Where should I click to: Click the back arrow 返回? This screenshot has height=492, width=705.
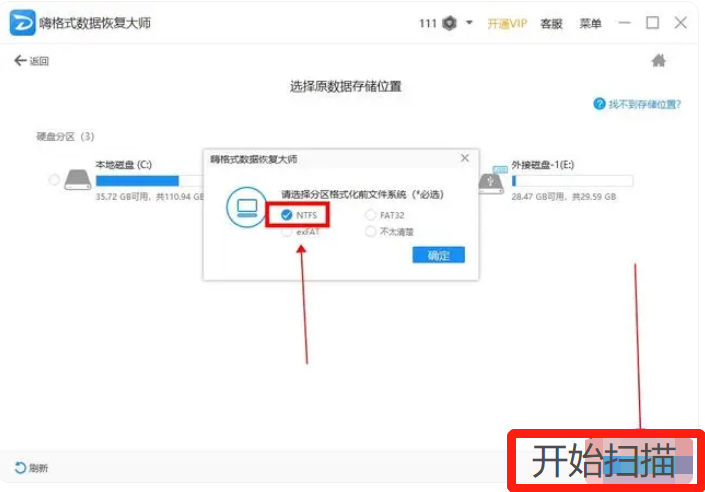[x=31, y=61]
